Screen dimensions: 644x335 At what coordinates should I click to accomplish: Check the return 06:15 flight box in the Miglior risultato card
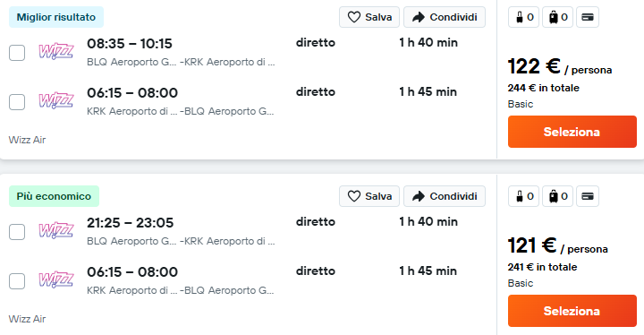pyautogui.click(x=17, y=102)
